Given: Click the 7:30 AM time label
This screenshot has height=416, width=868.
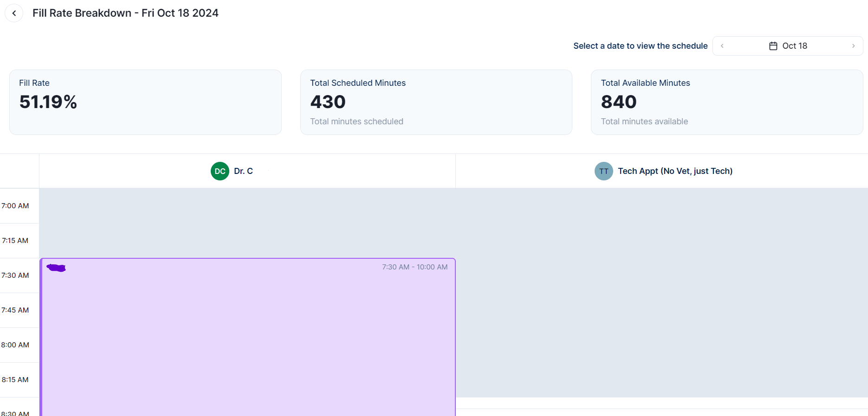Looking at the screenshot, I should (x=15, y=275).
